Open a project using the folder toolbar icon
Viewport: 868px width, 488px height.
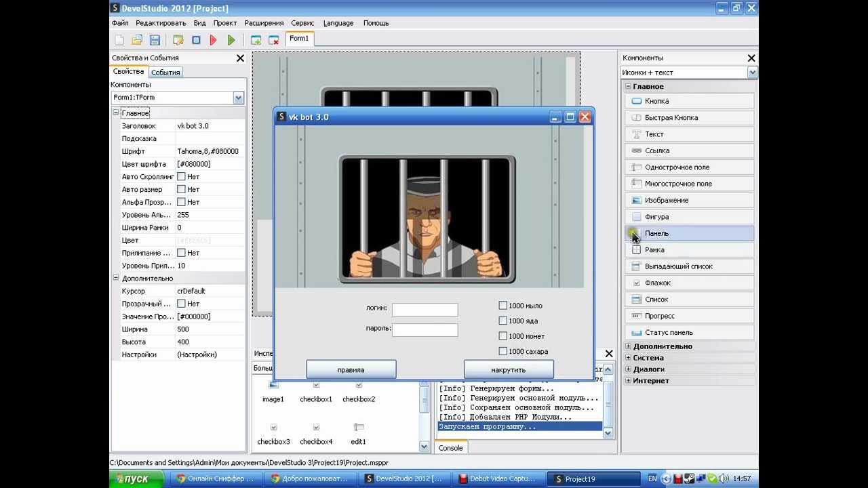137,40
